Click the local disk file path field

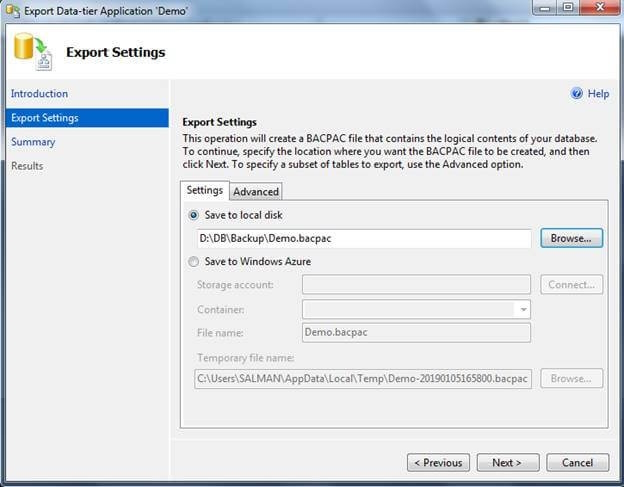[x=364, y=238]
